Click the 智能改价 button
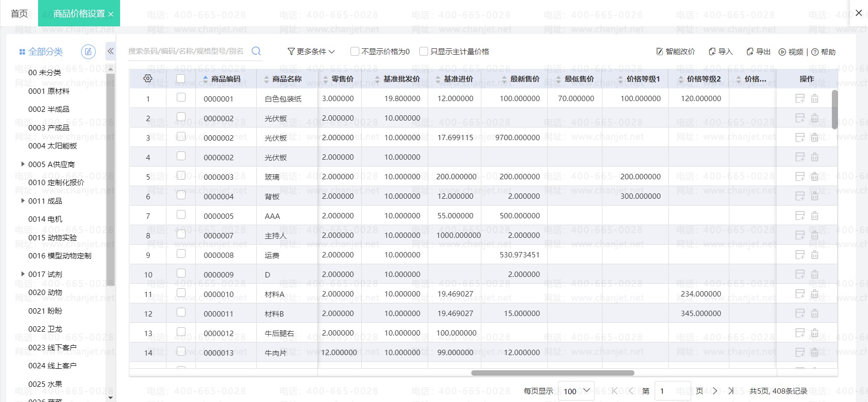The width and height of the screenshot is (868, 402). (x=676, y=51)
